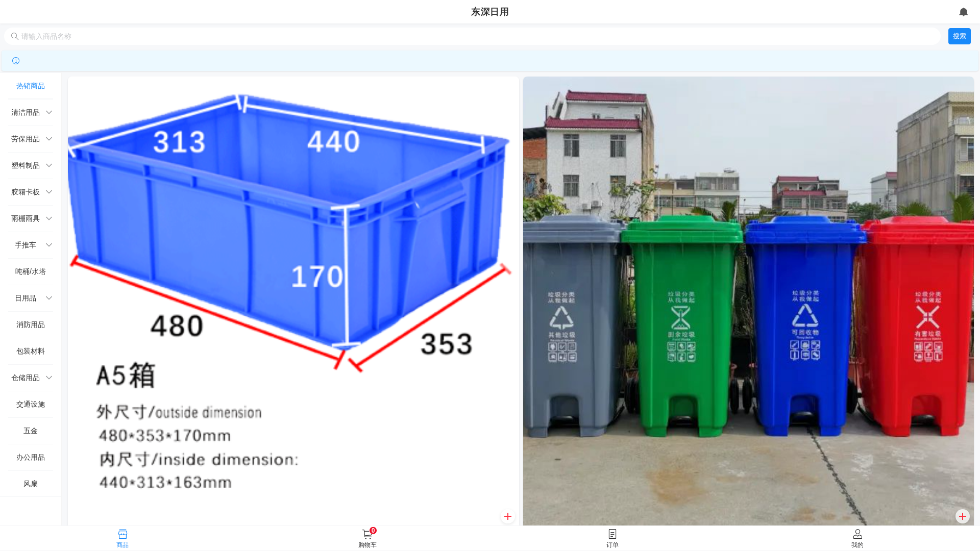
Task: Click the 东深日用 page title
Action: (x=489, y=12)
